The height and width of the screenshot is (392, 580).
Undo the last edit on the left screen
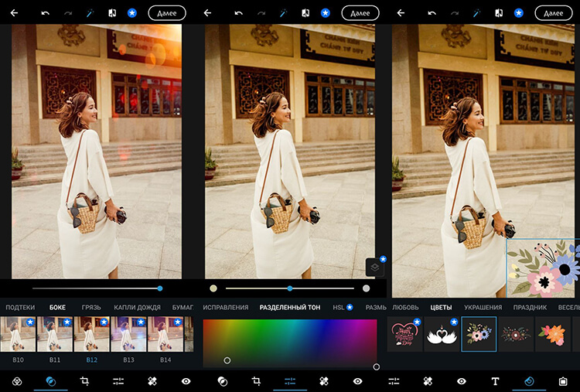[45, 13]
